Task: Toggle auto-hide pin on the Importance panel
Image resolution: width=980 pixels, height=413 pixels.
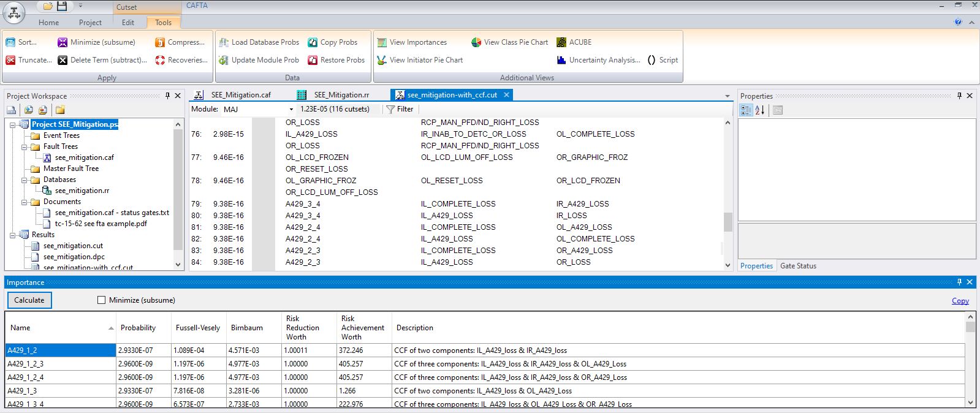Action: click(959, 282)
